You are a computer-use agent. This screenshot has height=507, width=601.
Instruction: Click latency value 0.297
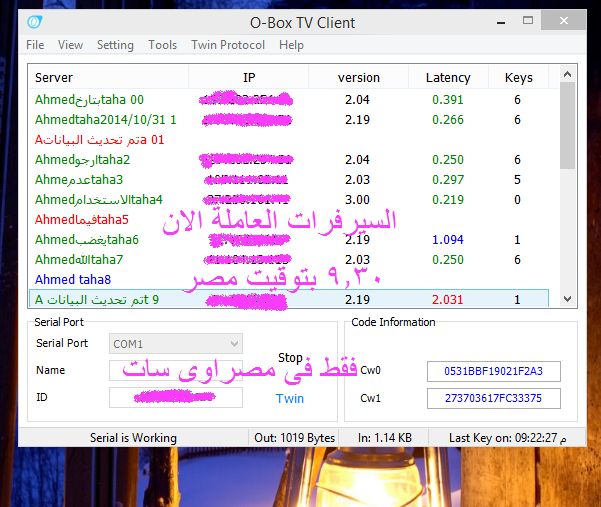[448, 179]
